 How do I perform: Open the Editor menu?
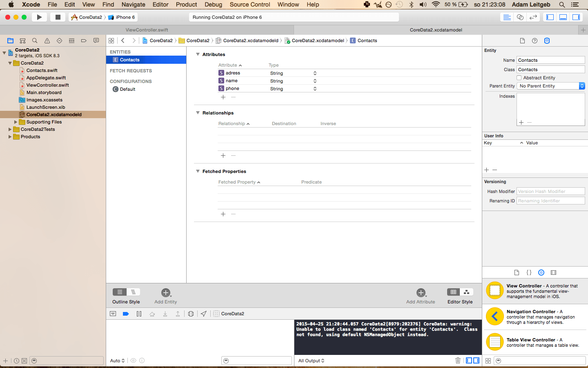point(160,4)
